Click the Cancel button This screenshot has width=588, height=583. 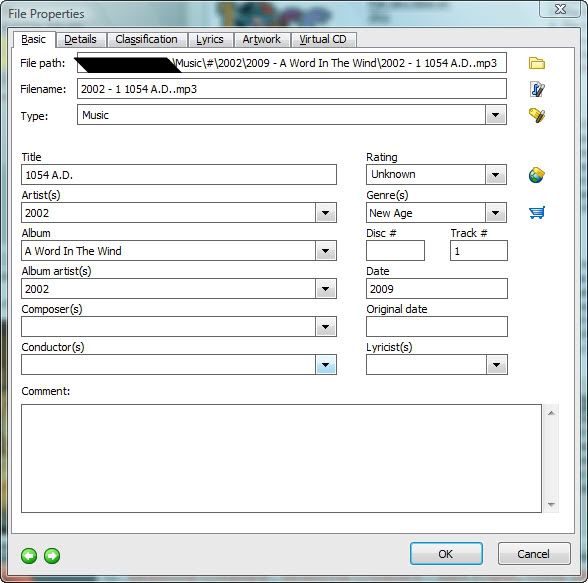[534, 554]
